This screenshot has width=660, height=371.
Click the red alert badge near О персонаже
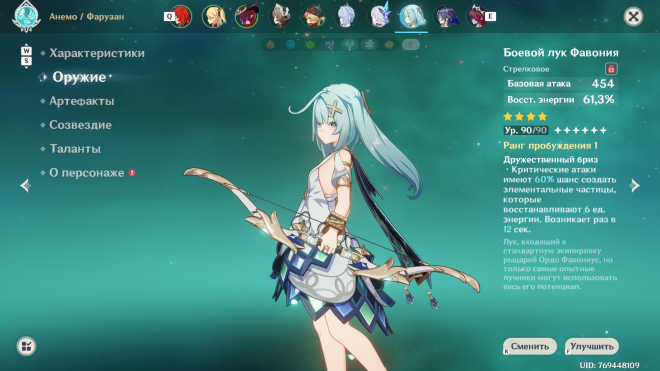point(132,173)
